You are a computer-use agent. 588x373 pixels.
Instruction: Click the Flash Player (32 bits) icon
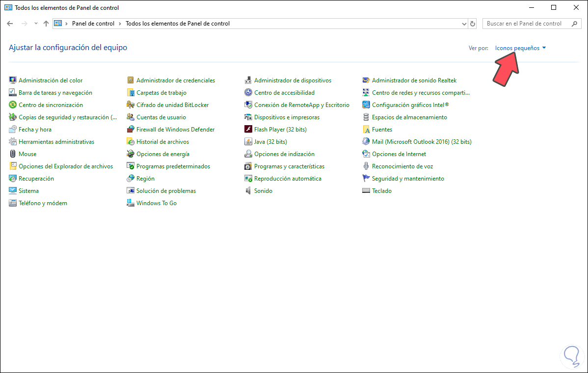click(248, 130)
